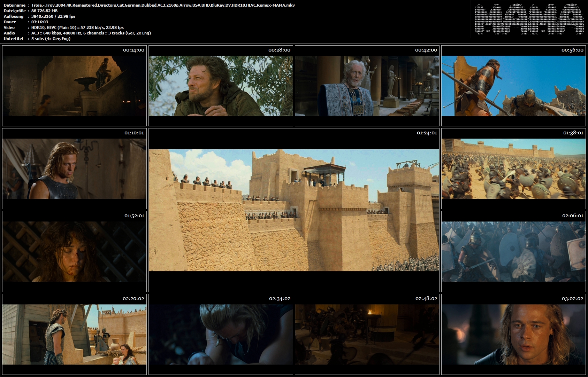This screenshot has height=377, width=588.
Task: Click the Dateiname .mkv filename text
Action: [x=163, y=5]
